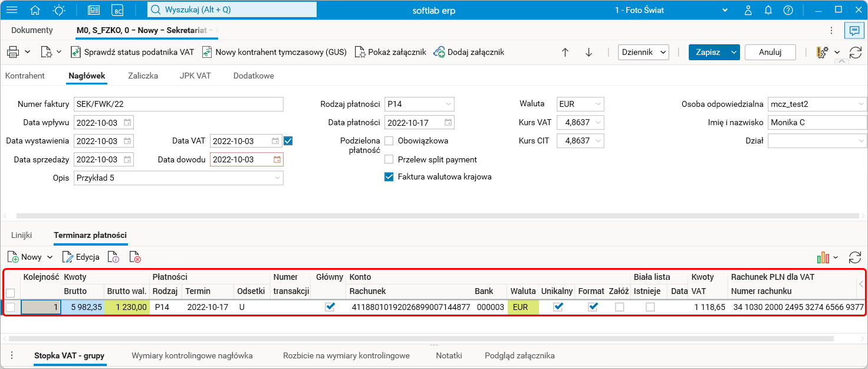Expand the Opis Przykład 5 dropdown
The image size is (868, 369).
[x=277, y=178]
